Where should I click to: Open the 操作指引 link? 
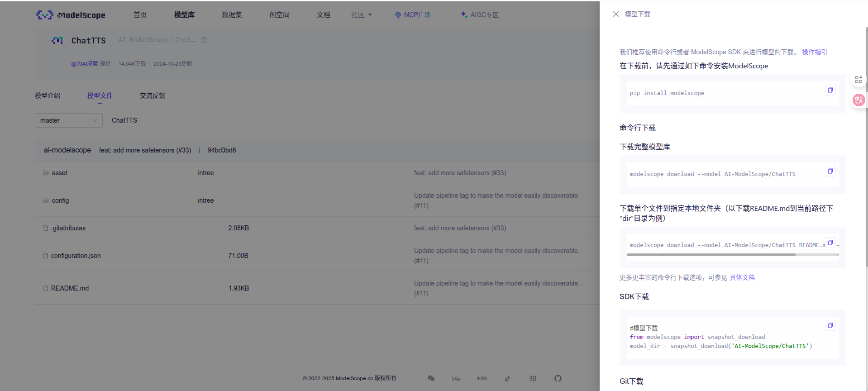(814, 52)
